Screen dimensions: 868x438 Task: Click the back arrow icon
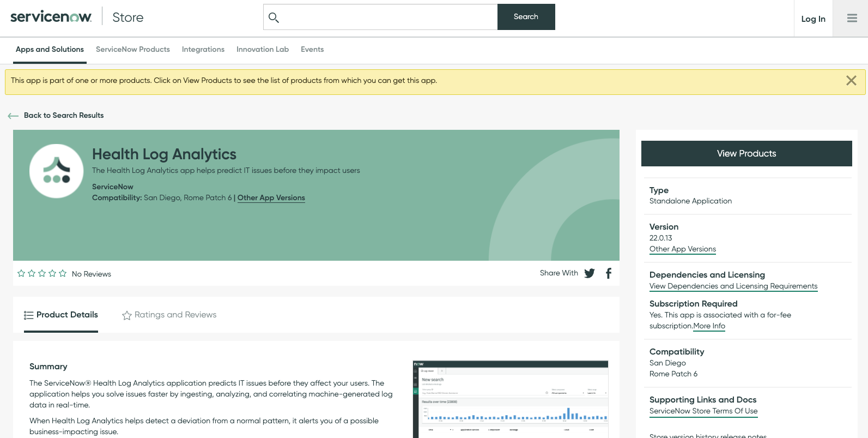coord(13,116)
